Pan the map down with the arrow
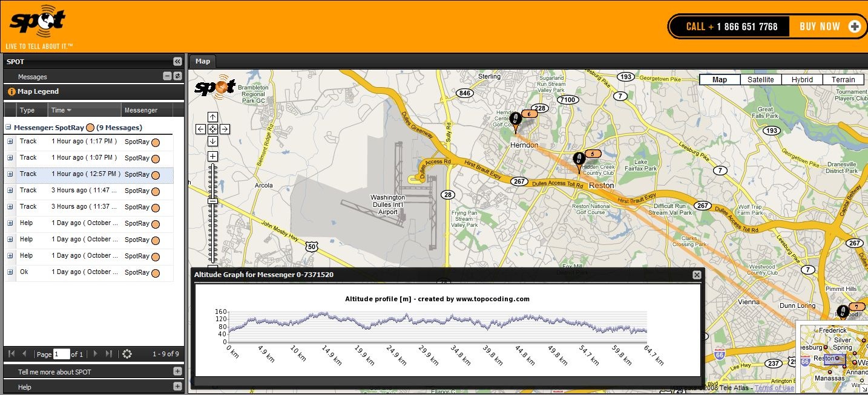Screen dimensions: 868x395 click(x=212, y=141)
